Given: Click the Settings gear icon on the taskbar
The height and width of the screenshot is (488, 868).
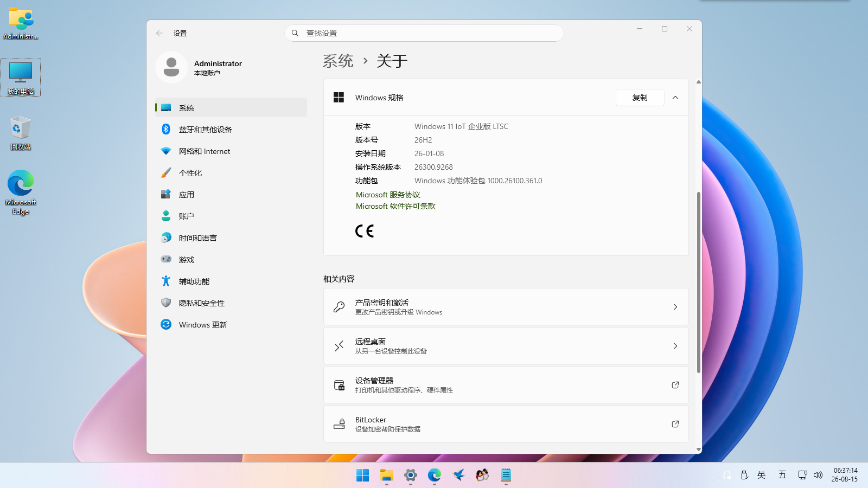Looking at the screenshot, I should point(411,476).
